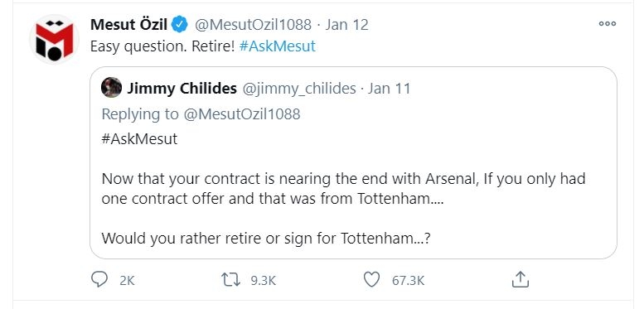Click the @jimmy_chilides handle
The image size is (644, 309).
pyautogui.click(x=299, y=89)
